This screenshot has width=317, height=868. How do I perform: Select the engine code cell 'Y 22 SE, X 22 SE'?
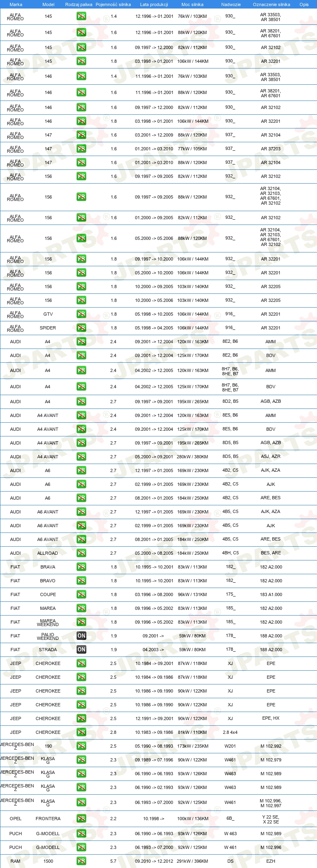pyautogui.click(x=271, y=819)
